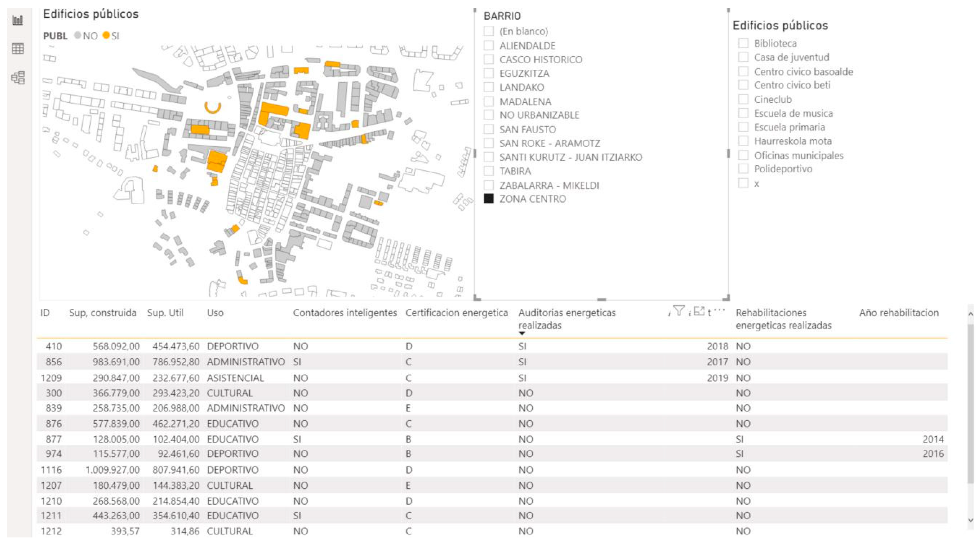This screenshot has height=546, width=980.
Task: Click the TABIRA barrio label
Action: [515, 171]
